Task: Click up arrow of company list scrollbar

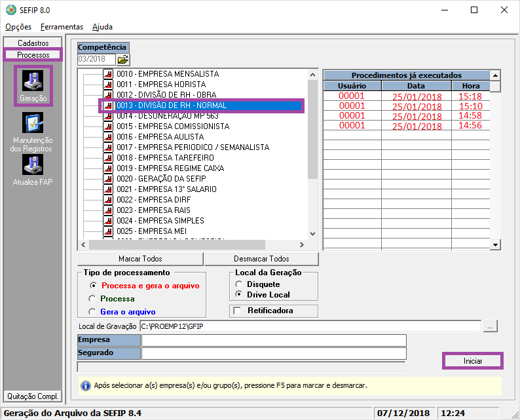Action: tap(312, 75)
